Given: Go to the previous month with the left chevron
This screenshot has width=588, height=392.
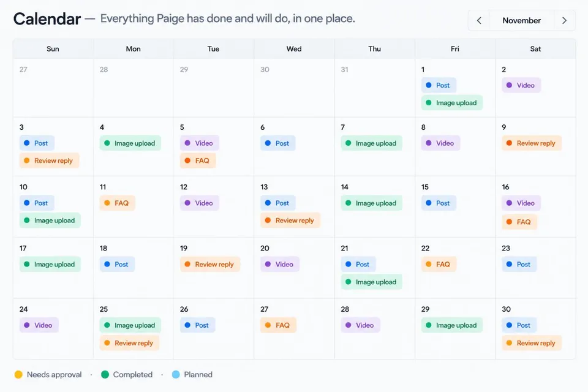Looking at the screenshot, I should [x=479, y=21].
